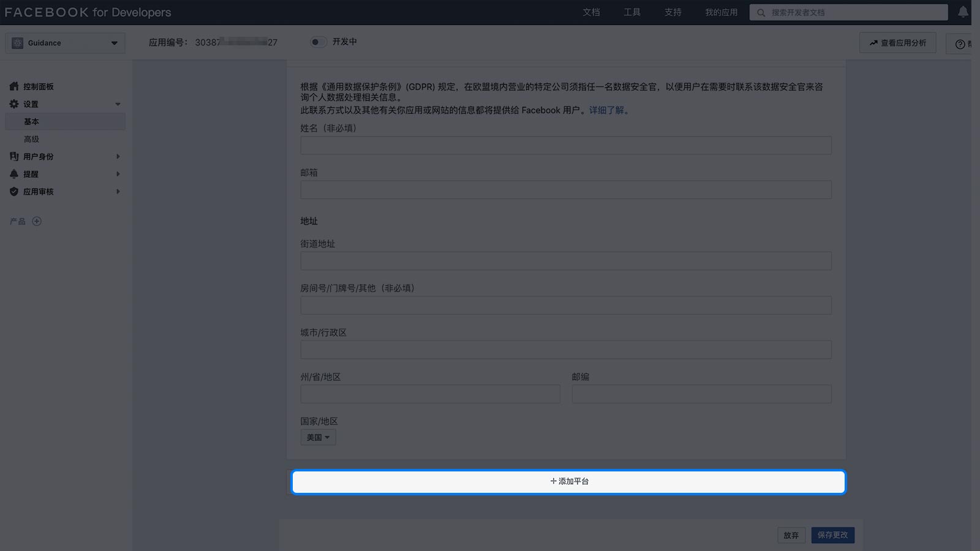Click the plus icon next to 产品
This screenshot has height=551, width=980.
(x=37, y=222)
